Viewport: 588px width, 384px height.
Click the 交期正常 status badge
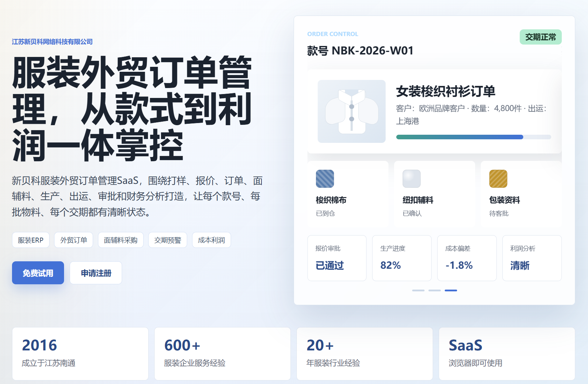(x=541, y=37)
